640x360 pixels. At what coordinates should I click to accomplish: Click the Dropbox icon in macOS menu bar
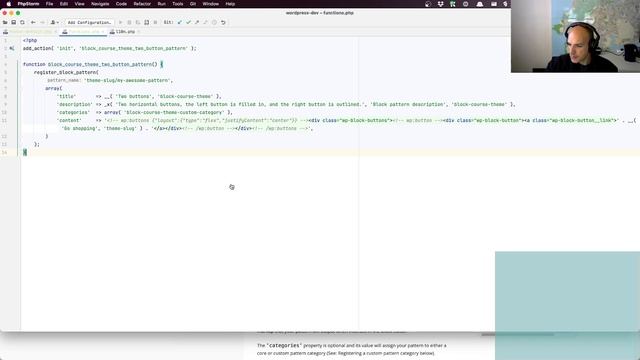[440, 4]
